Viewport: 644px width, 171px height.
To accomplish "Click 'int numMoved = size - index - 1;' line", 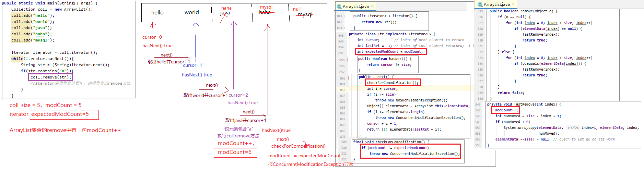I will point(528,116).
